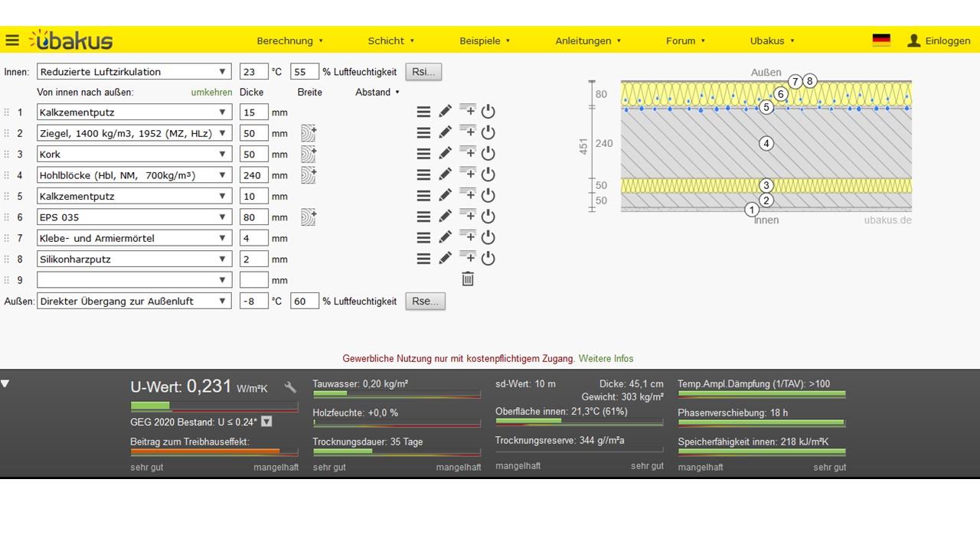Toggle power button for Silikonharzputz layer

point(488,259)
